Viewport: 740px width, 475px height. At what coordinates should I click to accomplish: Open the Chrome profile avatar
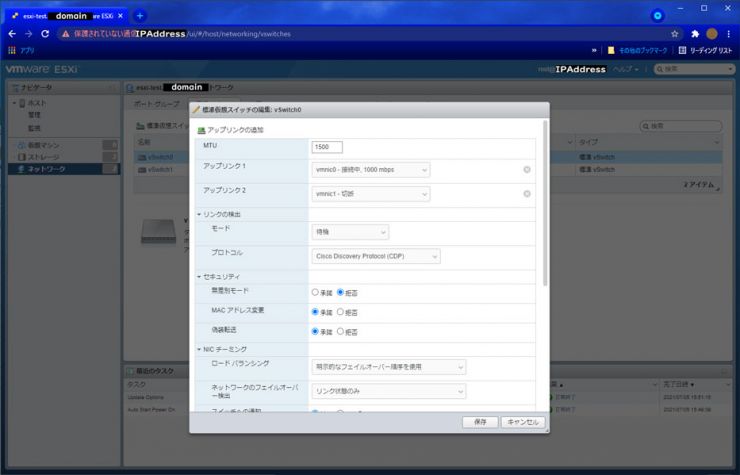(712, 34)
